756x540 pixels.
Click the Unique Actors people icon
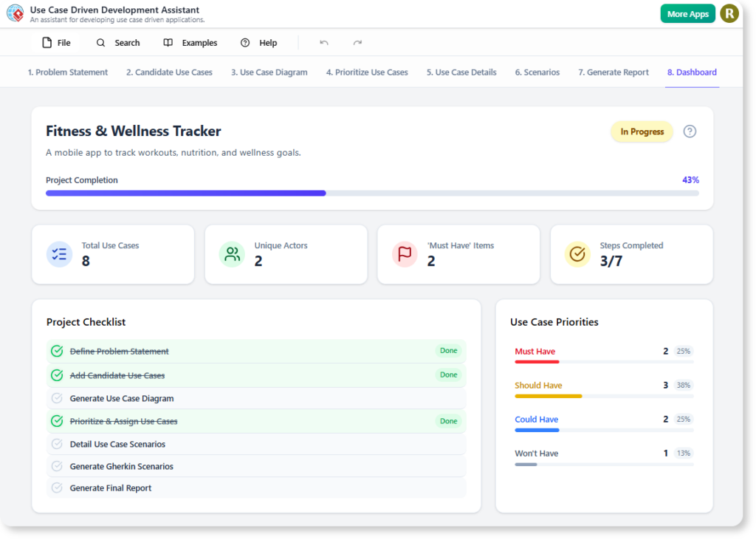232,254
